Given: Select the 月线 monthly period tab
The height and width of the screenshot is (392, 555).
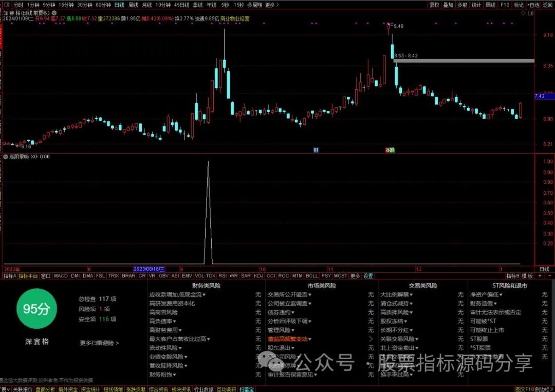Looking at the screenshot, I should [146, 5].
